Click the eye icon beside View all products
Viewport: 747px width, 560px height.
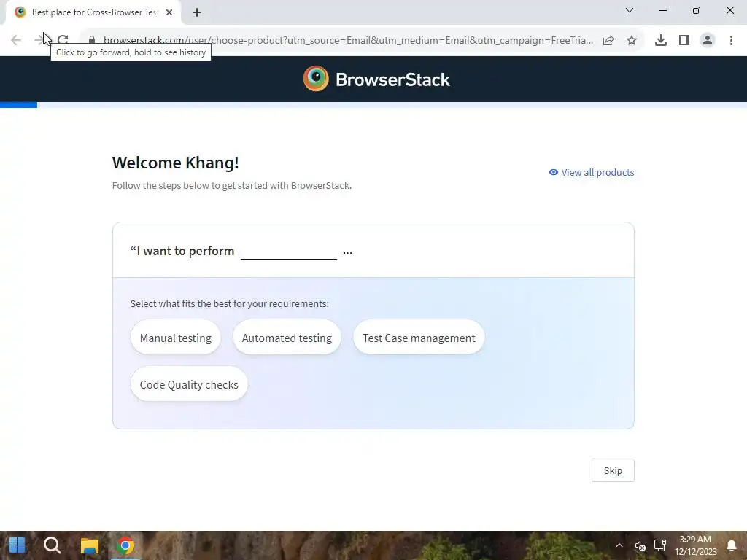(554, 172)
